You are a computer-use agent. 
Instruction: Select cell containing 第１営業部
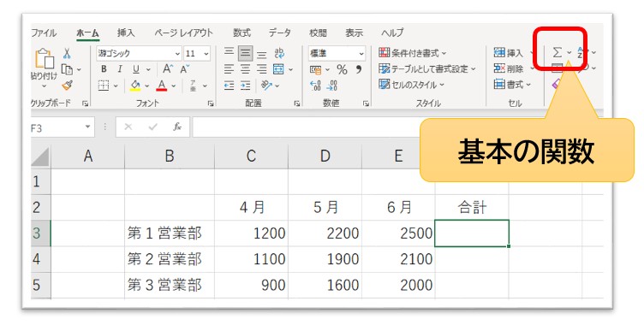pos(170,233)
